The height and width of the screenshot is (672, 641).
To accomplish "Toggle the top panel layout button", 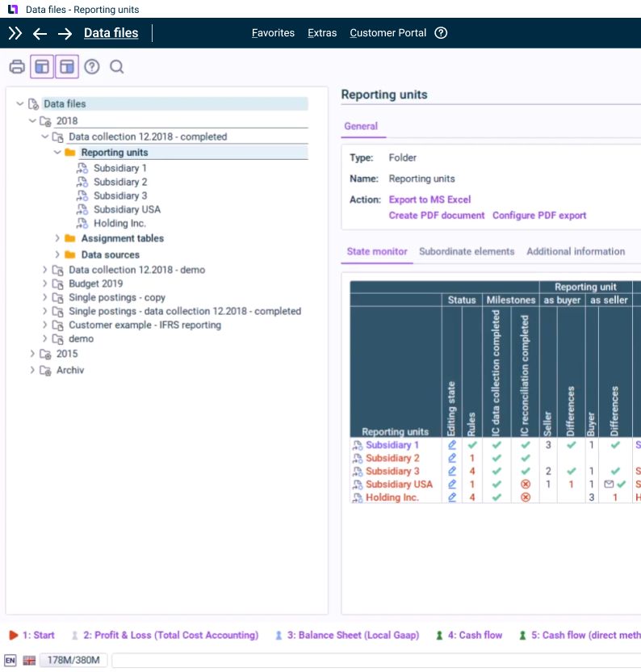I will pos(67,67).
